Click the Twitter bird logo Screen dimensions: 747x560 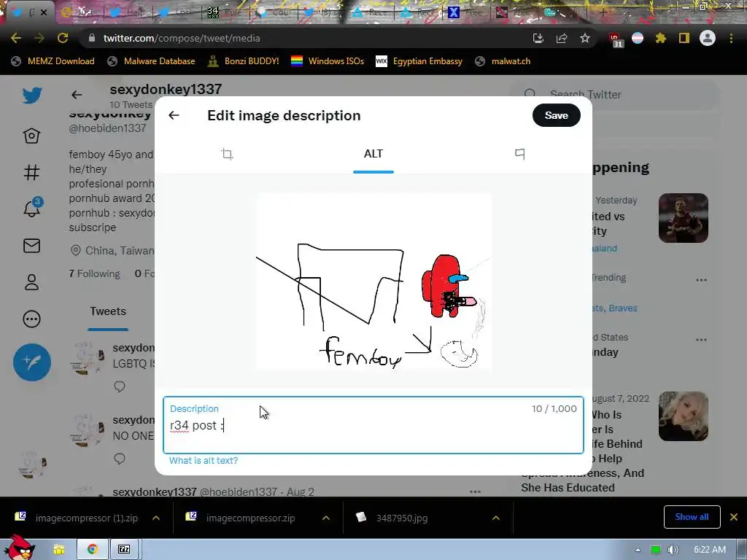point(32,96)
